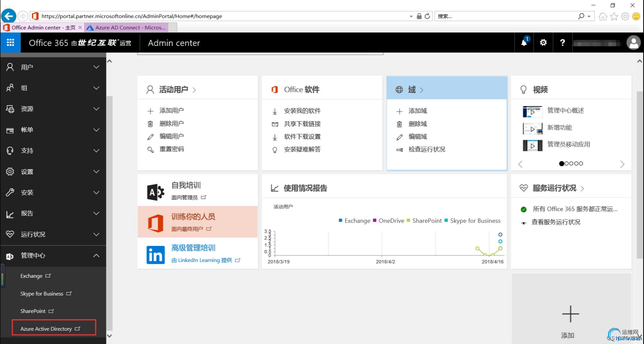The width and height of the screenshot is (644, 344).
Task: Expand the 支持 menu chevron
Action: (x=96, y=151)
